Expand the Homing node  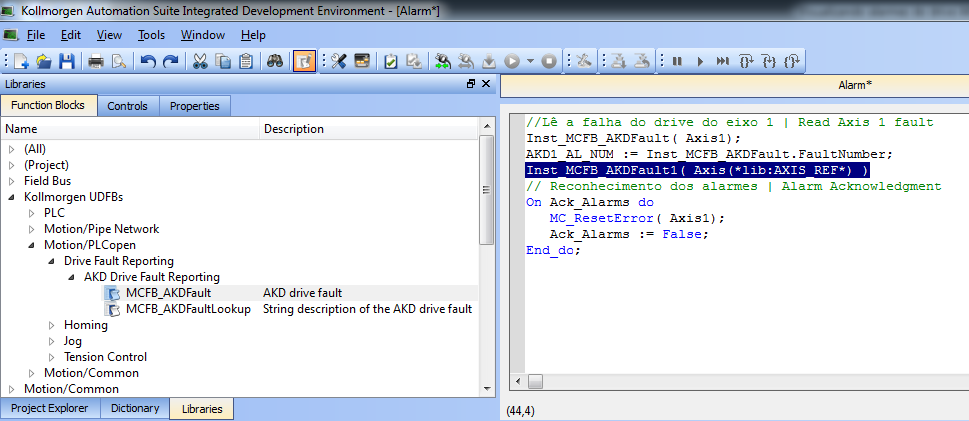pos(52,325)
